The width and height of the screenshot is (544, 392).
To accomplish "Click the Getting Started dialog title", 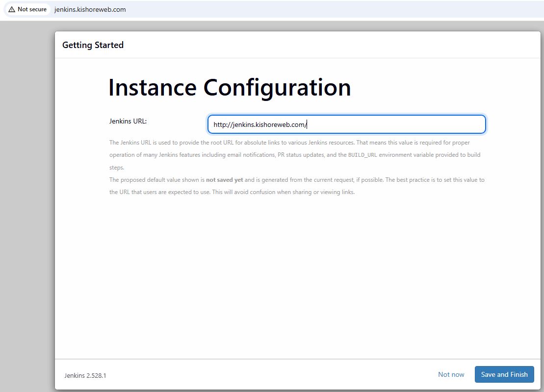I will pos(93,45).
